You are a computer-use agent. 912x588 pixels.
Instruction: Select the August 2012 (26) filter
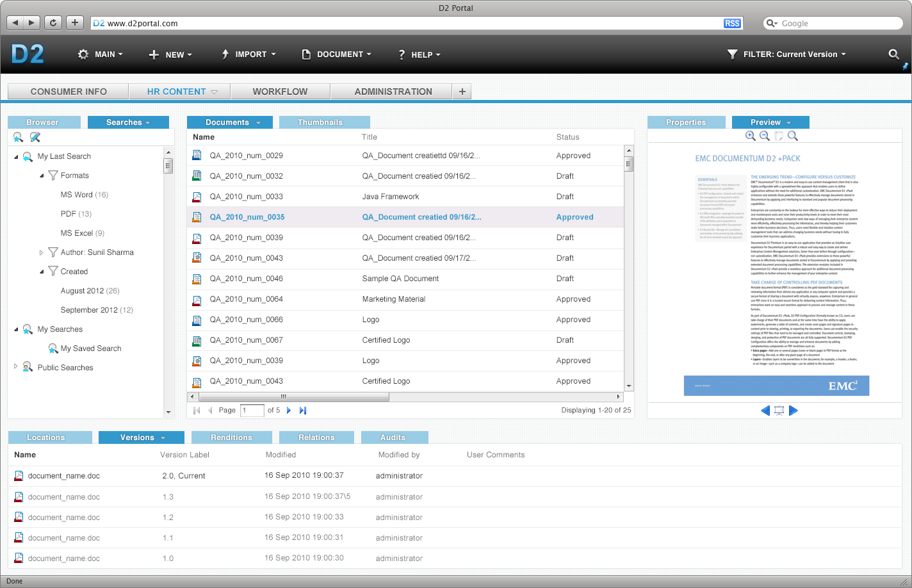point(90,291)
